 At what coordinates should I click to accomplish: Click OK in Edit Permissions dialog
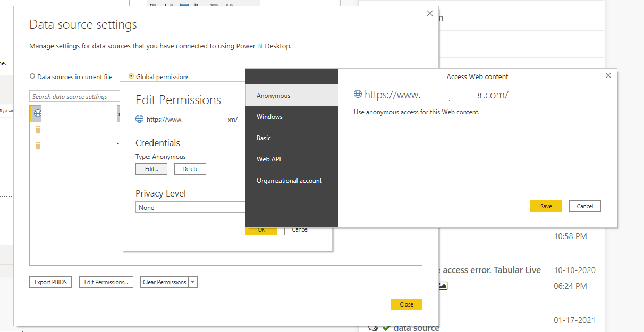(x=261, y=231)
